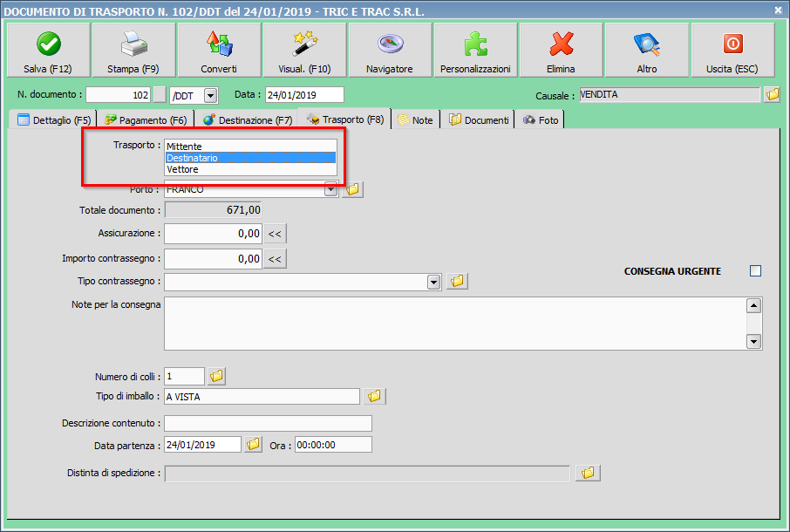Click the Note per la consegna text area
Screen dimensions: 790x532
click(x=455, y=324)
